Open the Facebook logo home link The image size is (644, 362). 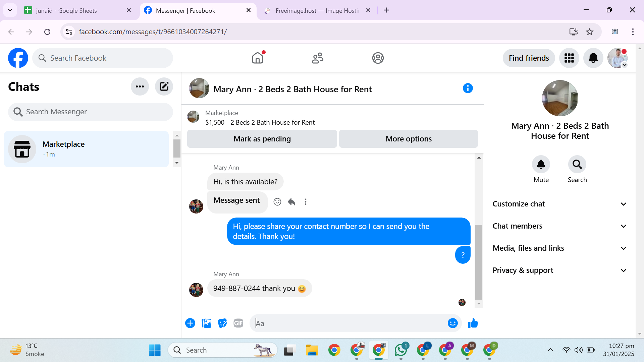coord(18,58)
